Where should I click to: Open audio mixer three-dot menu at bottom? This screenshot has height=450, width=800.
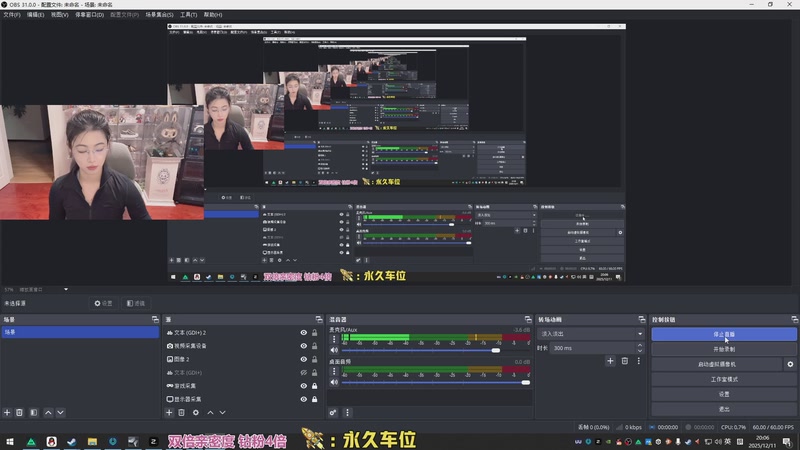(347, 412)
